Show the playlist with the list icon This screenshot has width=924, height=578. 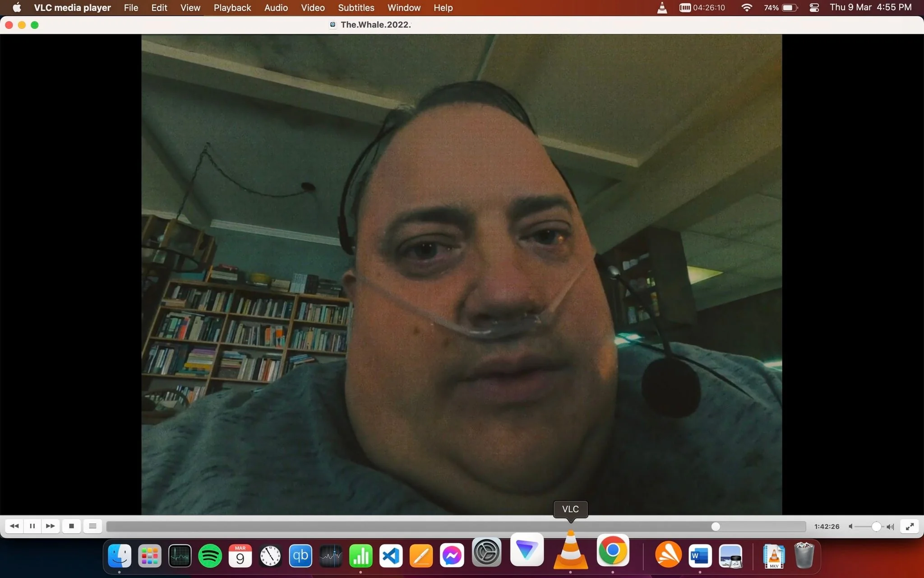coord(92,526)
